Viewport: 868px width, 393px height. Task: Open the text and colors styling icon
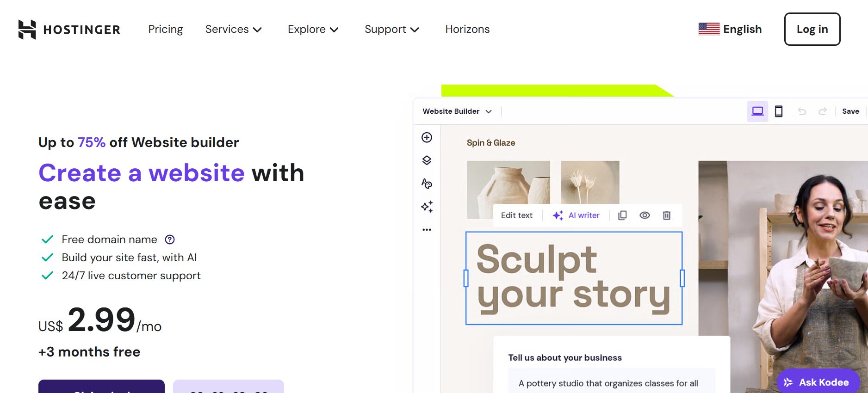[427, 184]
